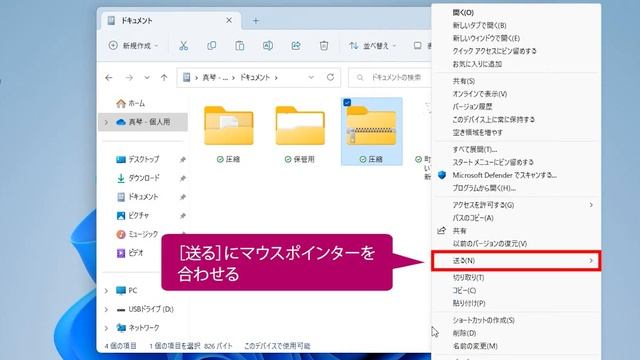The height and width of the screenshot is (360, 640).
Task: Choose 名前の変更(M) in context menu
Action: (x=475, y=346)
